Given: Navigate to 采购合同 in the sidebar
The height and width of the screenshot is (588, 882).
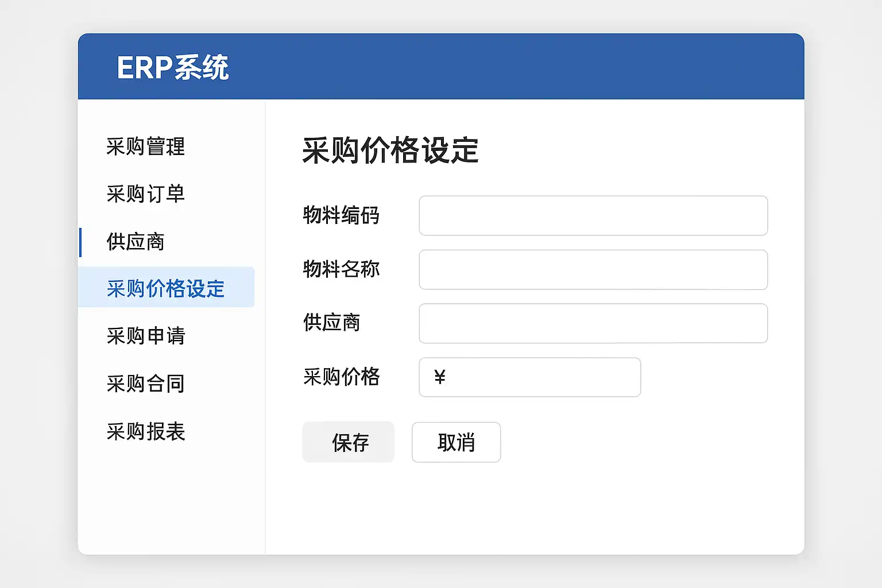Looking at the screenshot, I should (146, 384).
